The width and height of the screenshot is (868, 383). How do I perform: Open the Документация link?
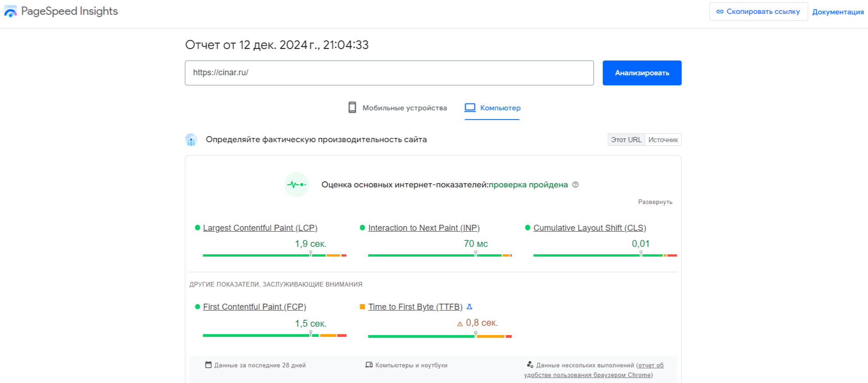(x=838, y=12)
